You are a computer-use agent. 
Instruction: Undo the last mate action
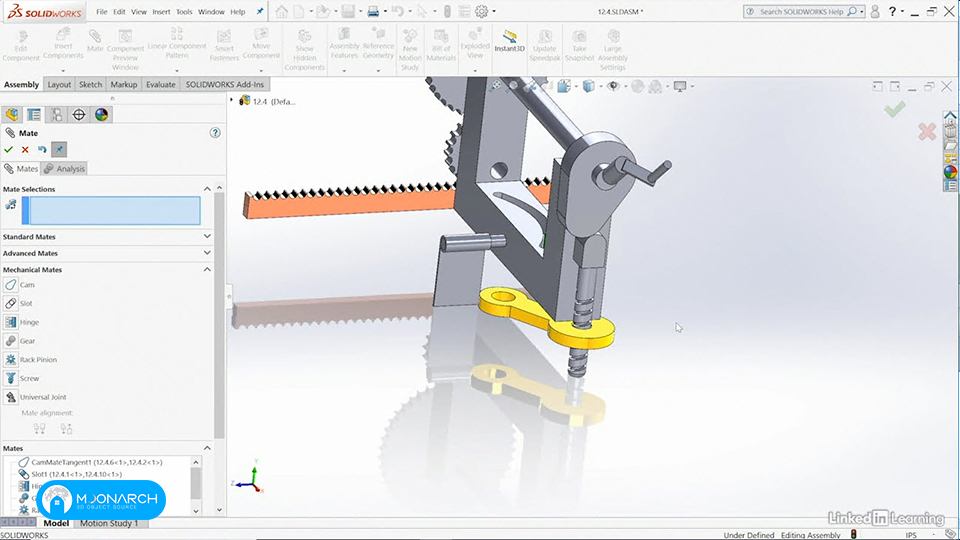pyautogui.click(x=42, y=149)
